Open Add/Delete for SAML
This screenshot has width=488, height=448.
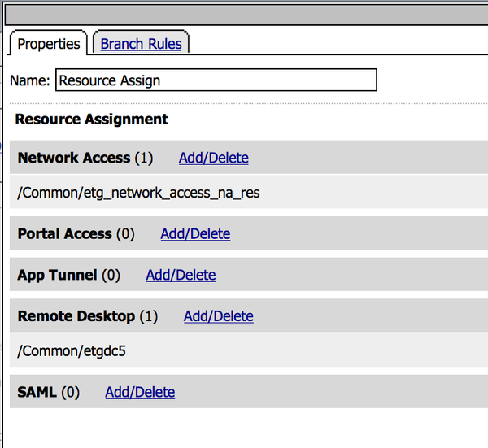(140, 392)
